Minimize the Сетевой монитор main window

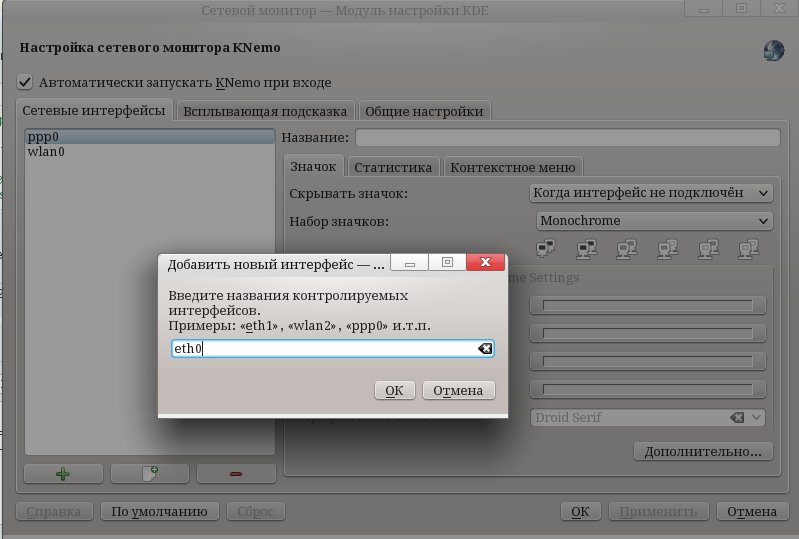pyautogui.click(x=704, y=8)
